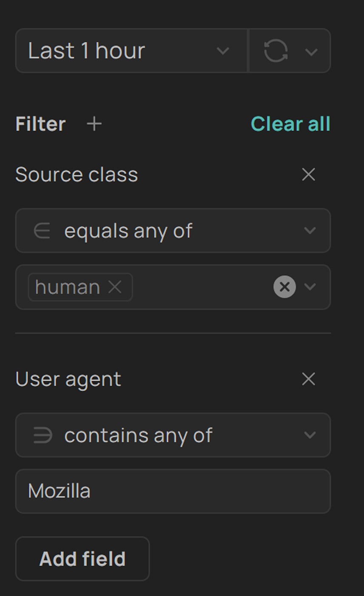Image resolution: width=364 pixels, height=596 pixels.
Task: Click the Source class values box
Action: coord(200,287)
